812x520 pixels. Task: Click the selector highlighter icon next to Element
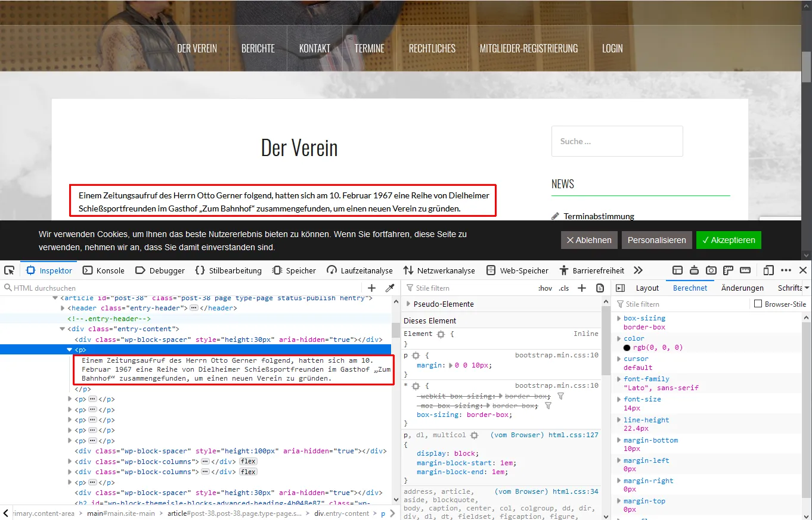[x=441, y=334]
